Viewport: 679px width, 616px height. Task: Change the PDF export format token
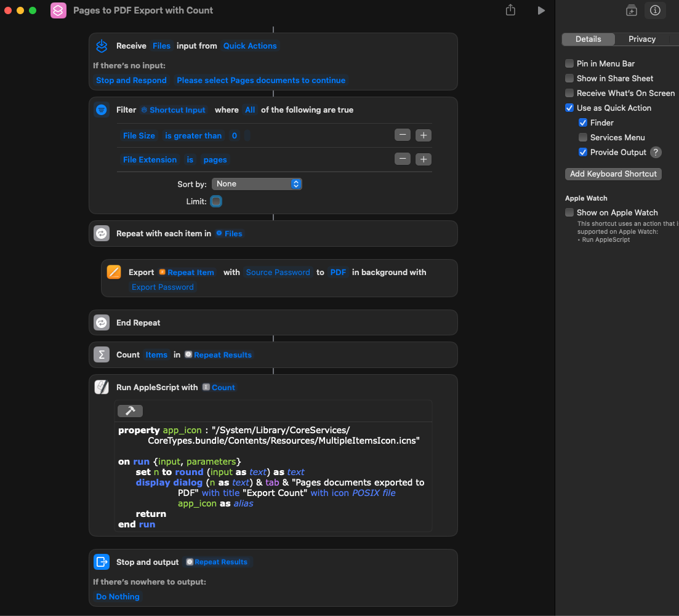point(338,272)
